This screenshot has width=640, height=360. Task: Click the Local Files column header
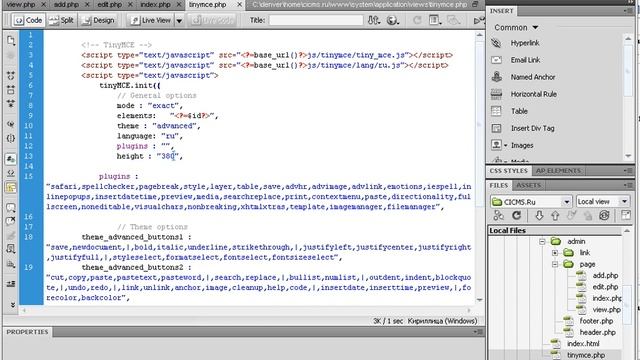pyautogui.click(x=555, y=231)
